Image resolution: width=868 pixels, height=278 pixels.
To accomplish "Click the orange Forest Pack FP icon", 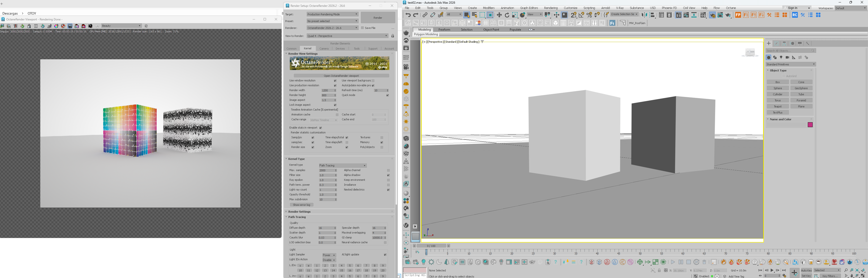I will pos(738,15).
